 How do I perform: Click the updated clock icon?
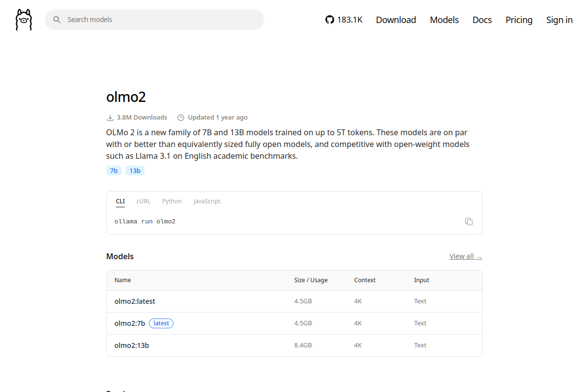pos(181,118)
